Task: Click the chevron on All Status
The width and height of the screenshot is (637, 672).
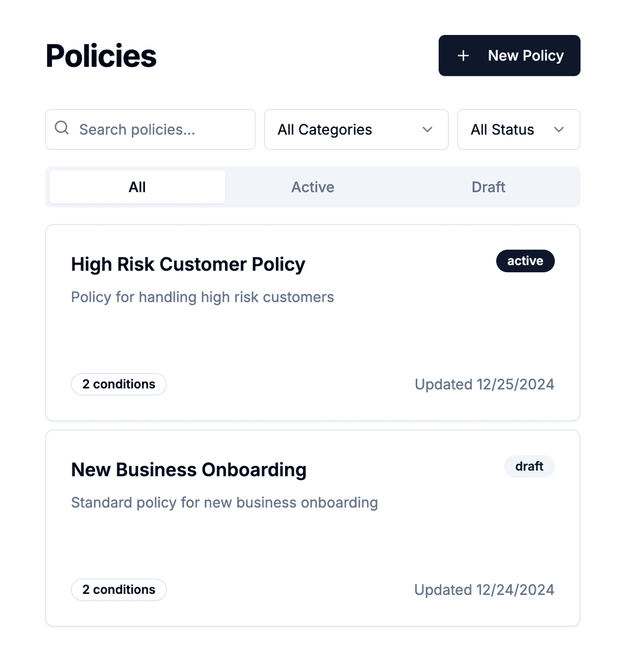Action: 558,130
